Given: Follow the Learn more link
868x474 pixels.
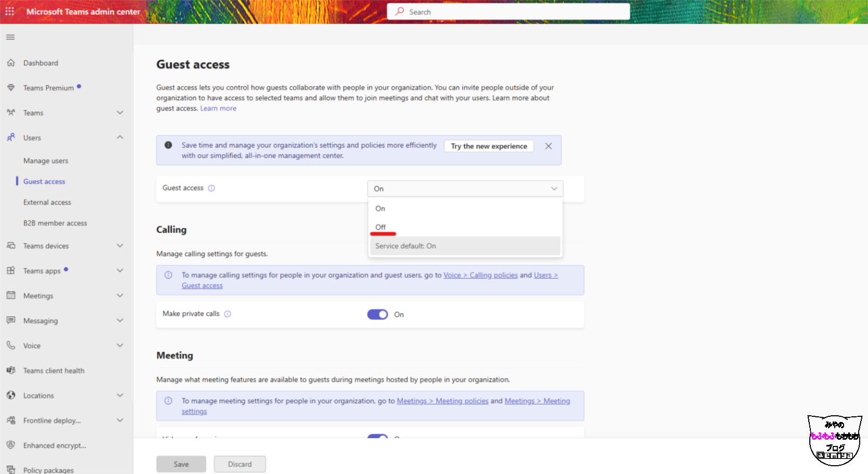Looking at the screenshot, I should pyautogui.click(x=218, y=109).
